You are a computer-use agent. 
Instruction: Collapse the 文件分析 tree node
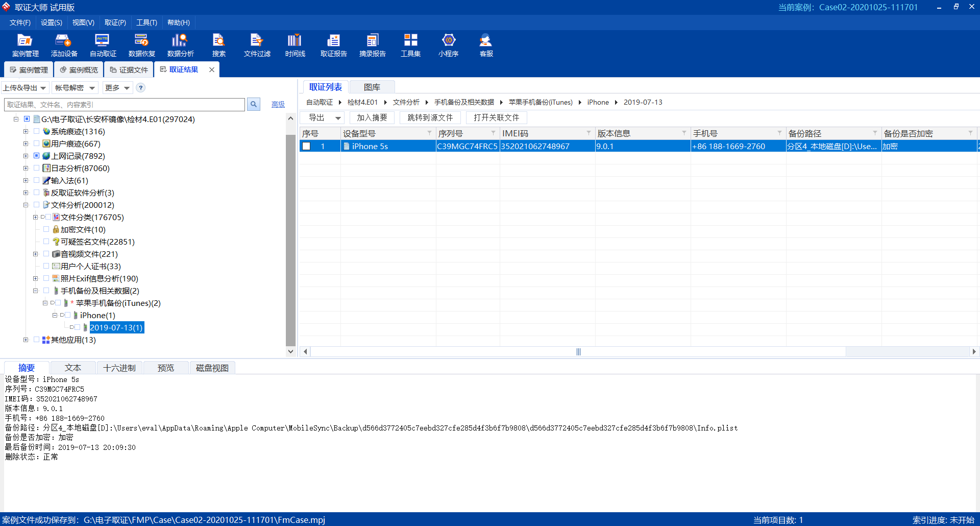[x=26, y=205]
